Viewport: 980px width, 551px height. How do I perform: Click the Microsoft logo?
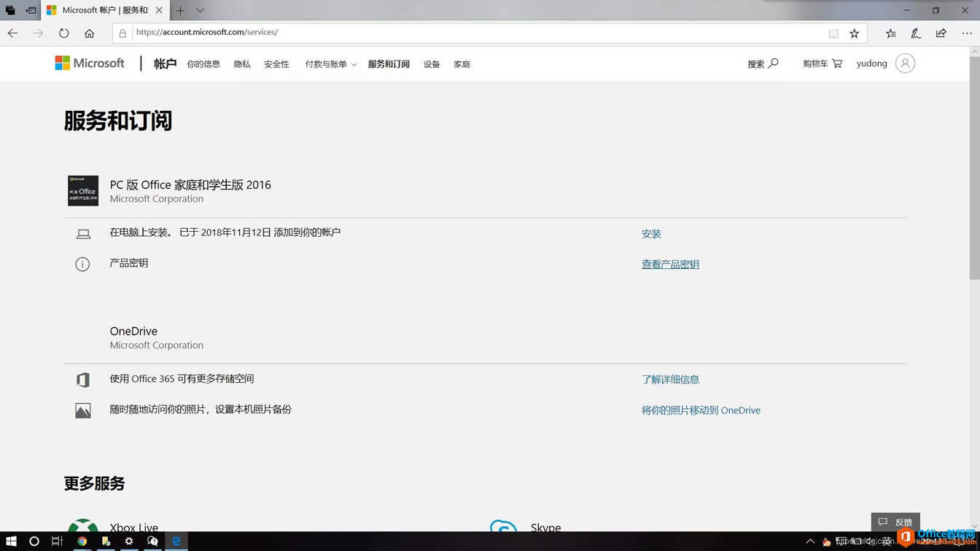tap(90, 63)
